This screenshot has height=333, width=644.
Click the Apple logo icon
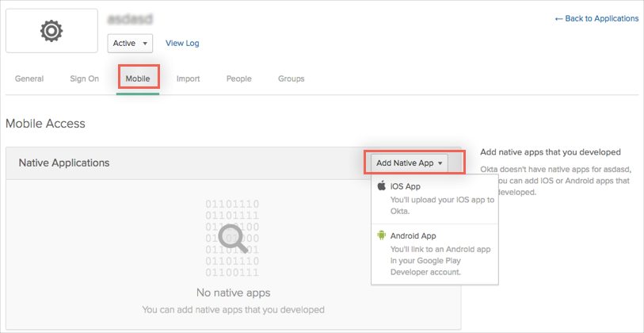pos(381,186)
